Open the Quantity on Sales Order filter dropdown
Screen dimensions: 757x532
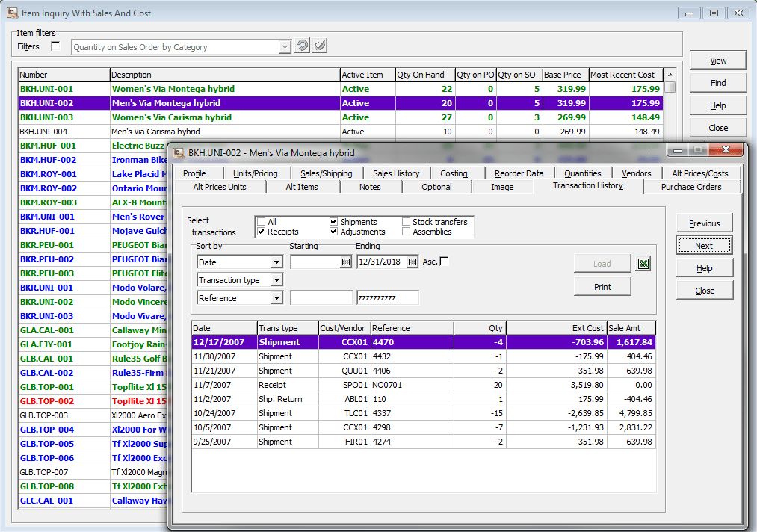(285, 46)
